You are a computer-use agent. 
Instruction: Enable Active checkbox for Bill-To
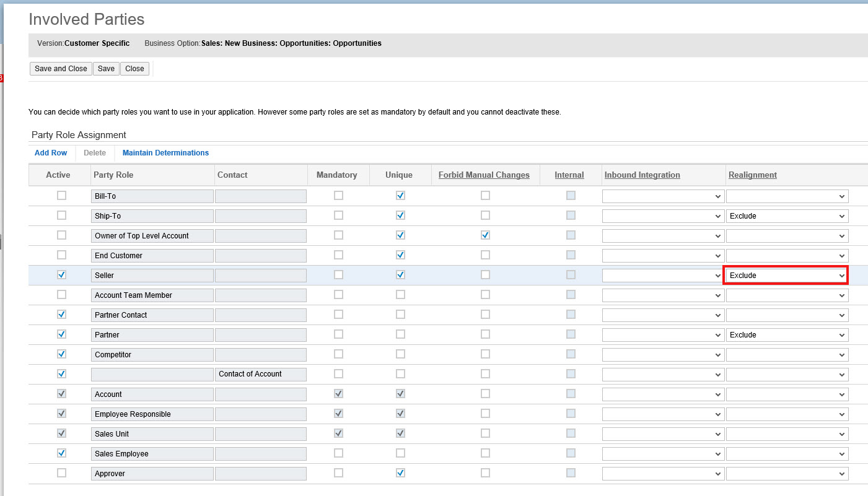pos(61,195)
